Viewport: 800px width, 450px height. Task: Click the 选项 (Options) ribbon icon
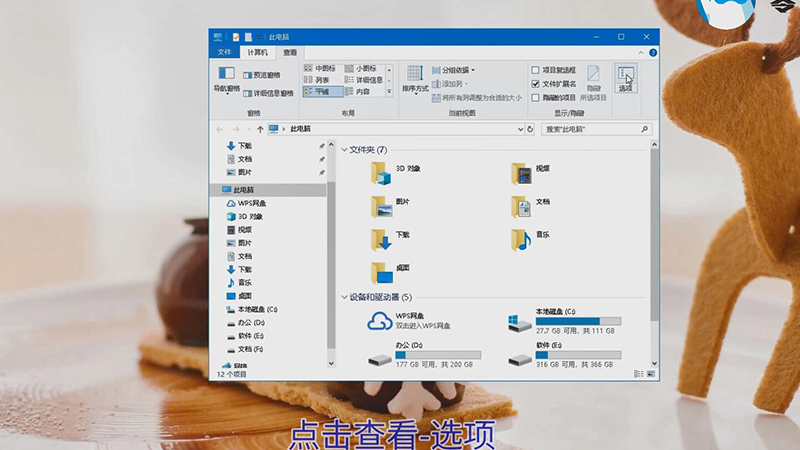tap(625, 78)
